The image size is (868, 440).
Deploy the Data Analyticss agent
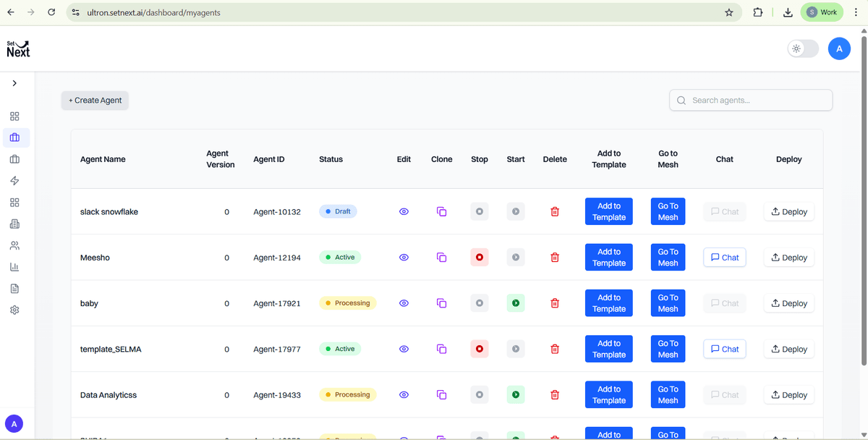[x=789, y=395]
